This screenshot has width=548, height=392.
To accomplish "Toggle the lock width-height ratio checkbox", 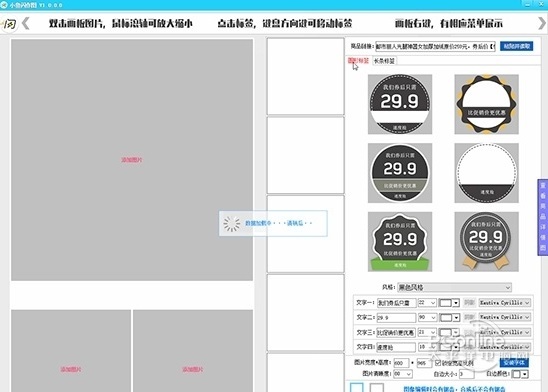I will pos(438,363).
